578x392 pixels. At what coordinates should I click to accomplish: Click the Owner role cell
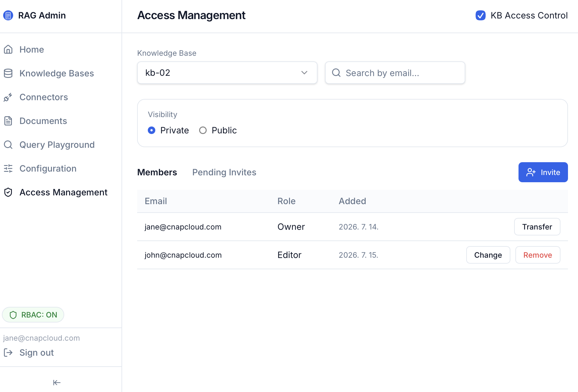(291, 227)
